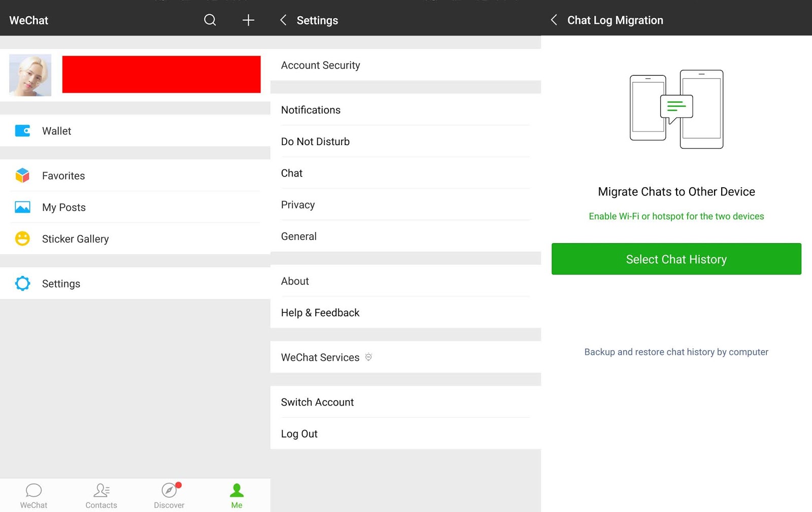This screenshot has height=512, width=812.
Task: Click the Select Chat History button
Action: [x=676, y=259]
